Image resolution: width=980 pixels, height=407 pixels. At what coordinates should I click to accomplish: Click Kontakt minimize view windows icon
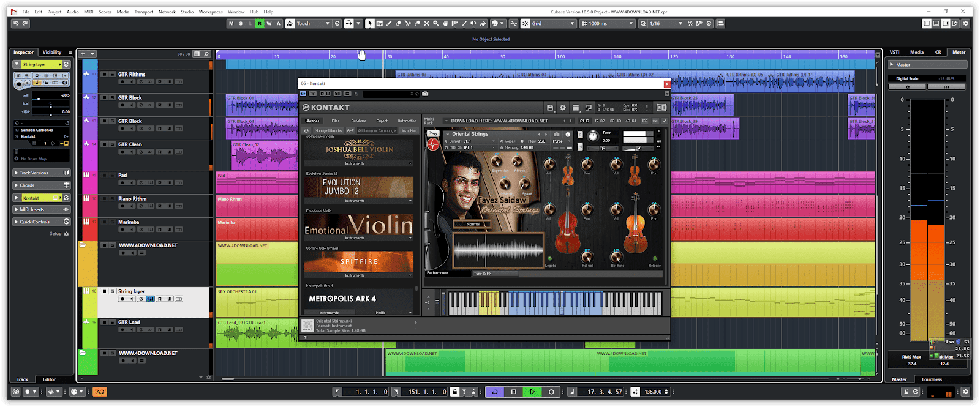point(589,108)
